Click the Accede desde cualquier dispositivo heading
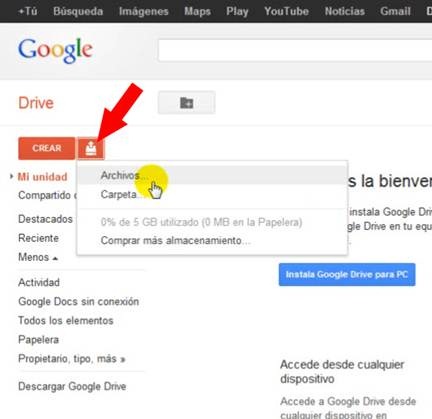 [x=342, y=372]
